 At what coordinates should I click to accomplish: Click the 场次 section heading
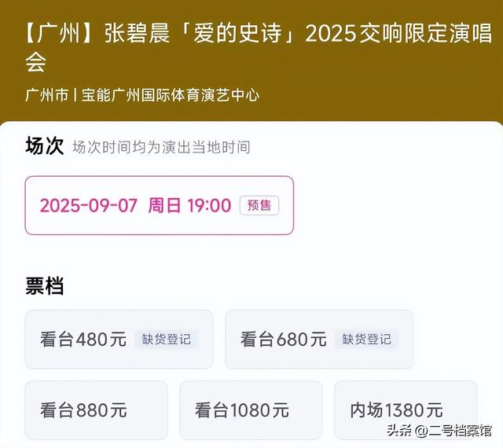[44, 146]
